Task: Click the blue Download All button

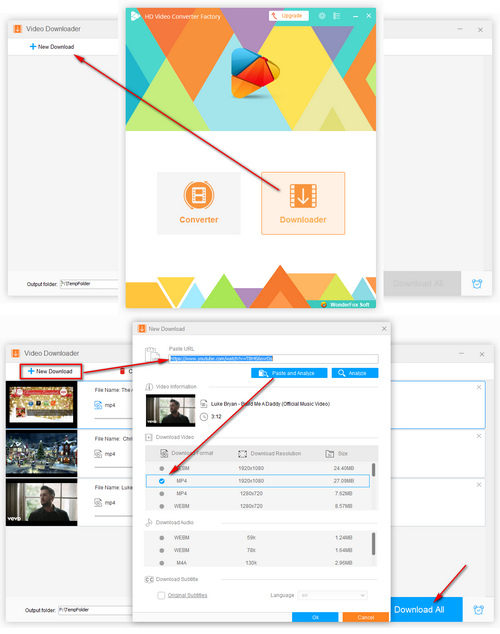Action: tap(426, 609)
